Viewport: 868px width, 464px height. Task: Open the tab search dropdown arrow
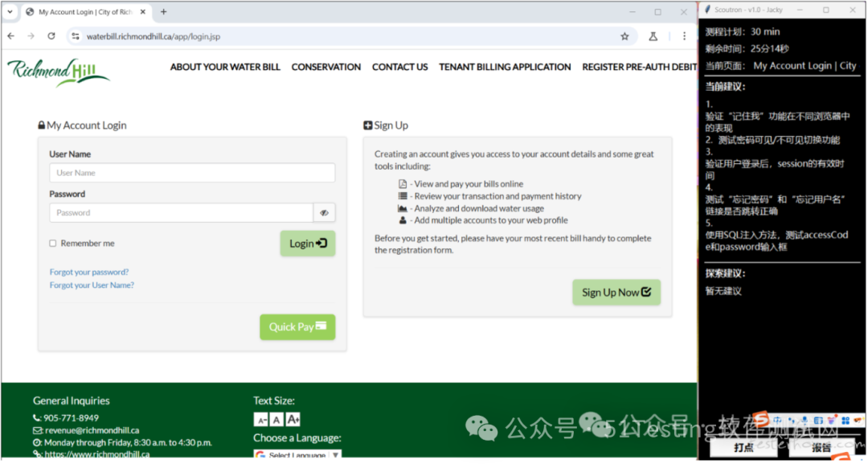pos(10,11)
